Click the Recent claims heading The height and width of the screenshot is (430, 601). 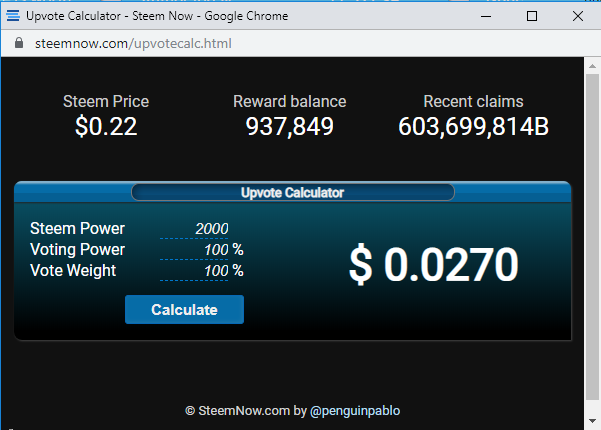[x=473, y=102]
